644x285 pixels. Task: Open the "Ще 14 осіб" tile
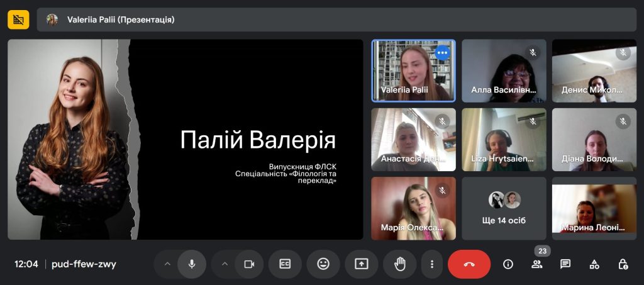(504, 208)
